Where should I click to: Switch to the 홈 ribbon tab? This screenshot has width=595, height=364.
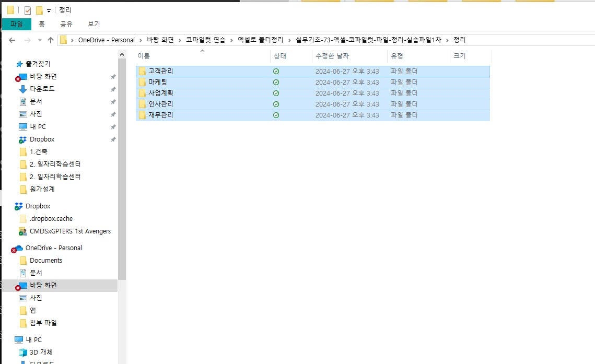[x=42, y=24]
